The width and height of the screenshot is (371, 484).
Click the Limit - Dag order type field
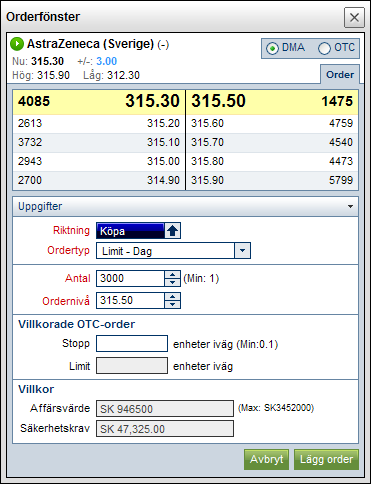point(165,251)
